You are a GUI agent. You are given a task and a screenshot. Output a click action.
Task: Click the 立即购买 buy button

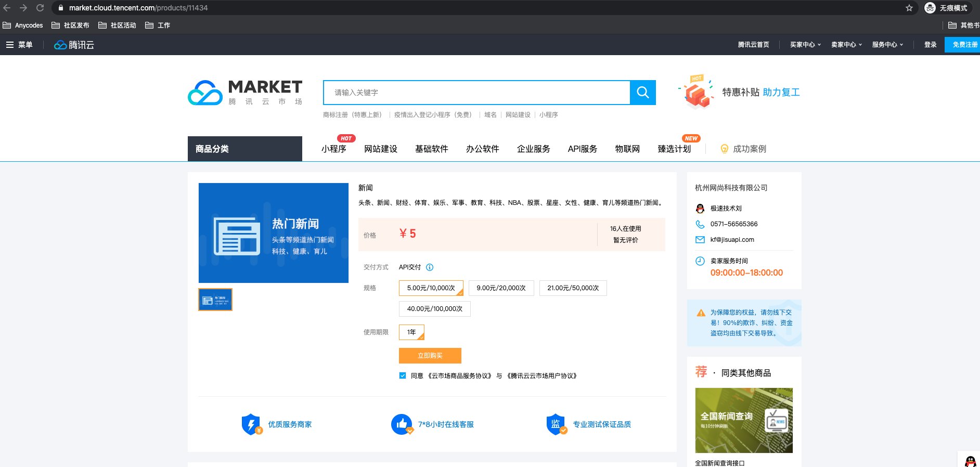pos(430,356)
